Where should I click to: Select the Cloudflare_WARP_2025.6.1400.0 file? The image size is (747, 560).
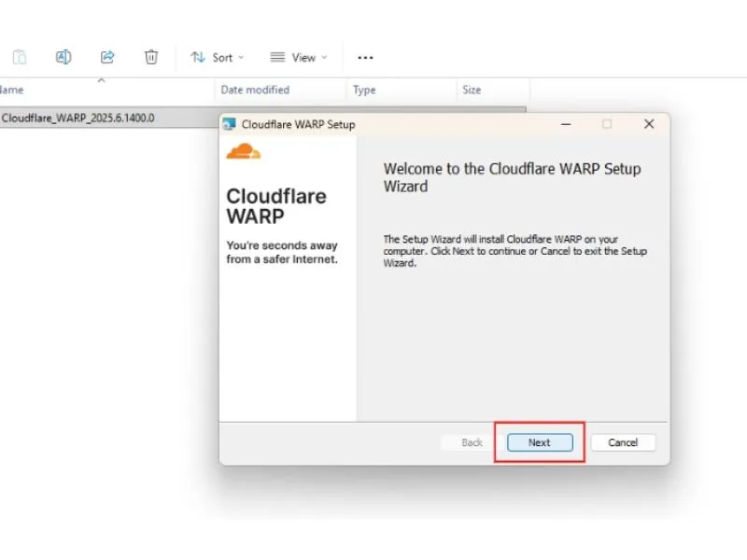[78, 119]
